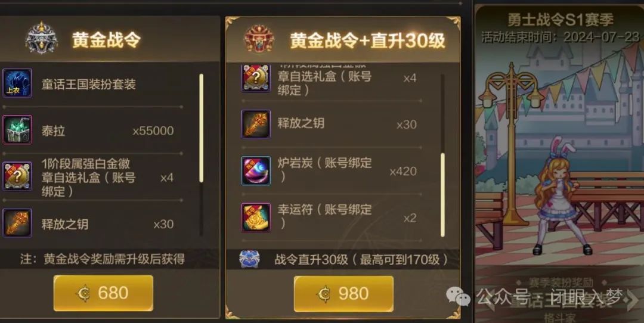Click the 勇士战令S1赛季 season title

pos(561,19)
